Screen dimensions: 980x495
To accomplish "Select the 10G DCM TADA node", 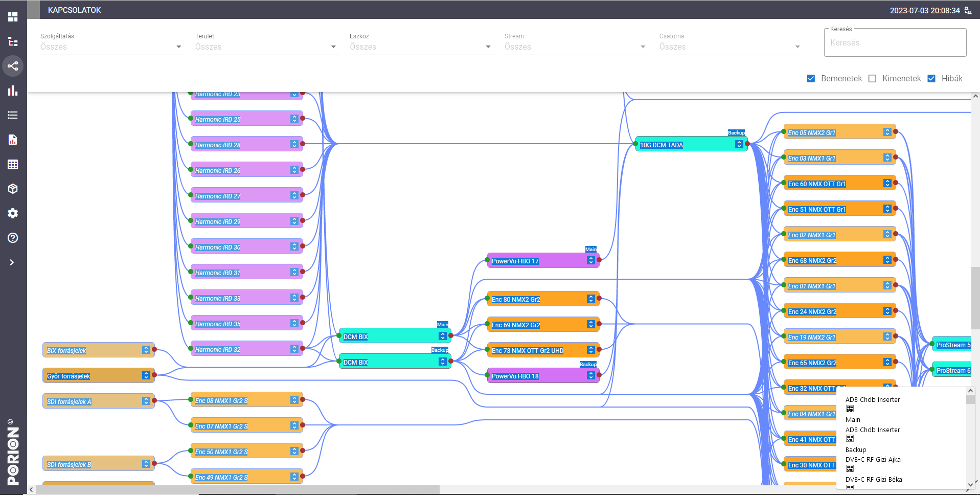I will (685, 145).
